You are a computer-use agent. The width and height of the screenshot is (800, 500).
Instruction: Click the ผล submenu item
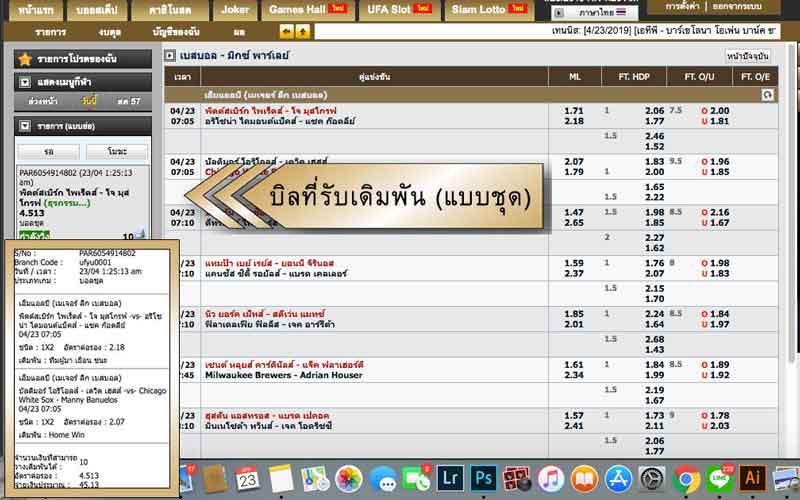pos(239,32)
